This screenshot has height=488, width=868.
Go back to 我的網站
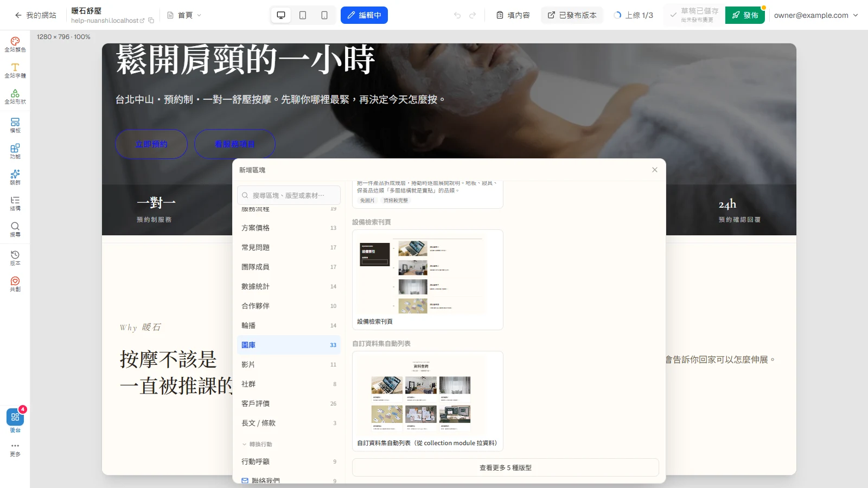[36, 15]
